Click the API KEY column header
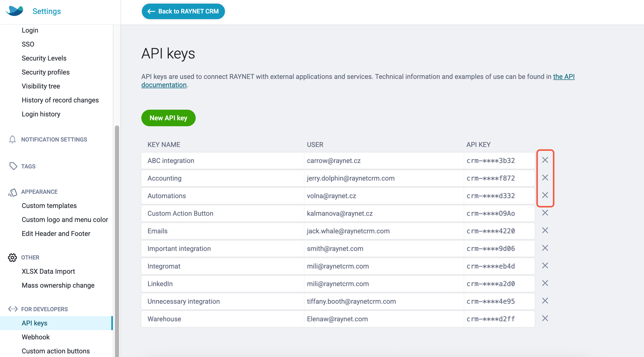 (478, 145)
